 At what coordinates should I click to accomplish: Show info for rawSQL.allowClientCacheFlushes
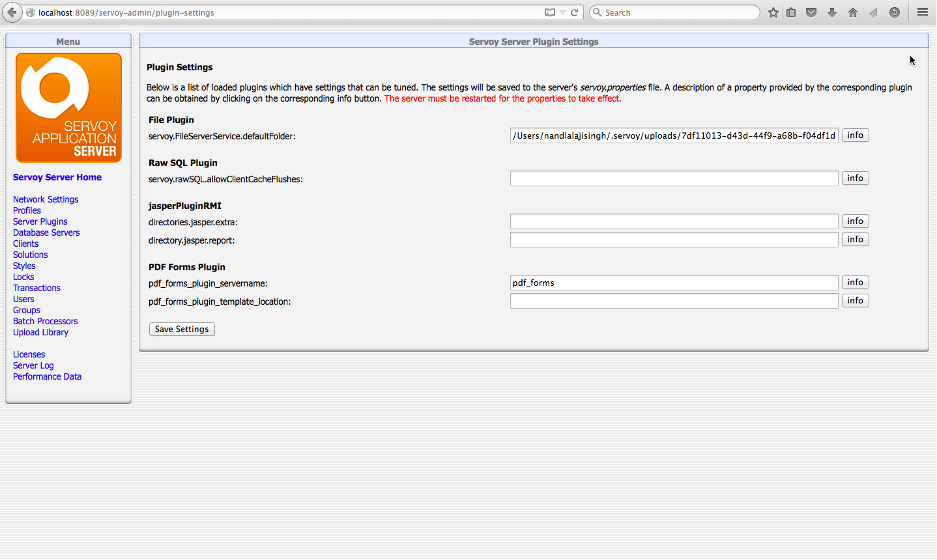pos(856,178)
